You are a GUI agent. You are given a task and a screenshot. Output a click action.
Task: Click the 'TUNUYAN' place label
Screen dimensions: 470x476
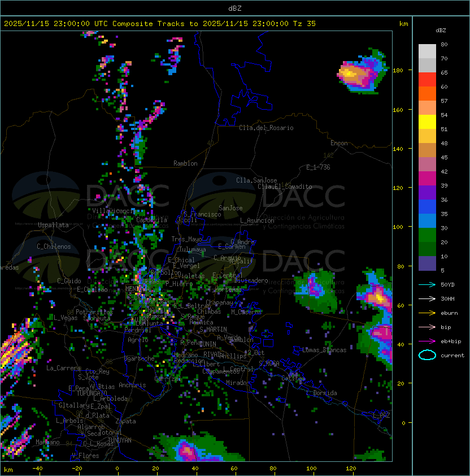click(x=120, y=440)
